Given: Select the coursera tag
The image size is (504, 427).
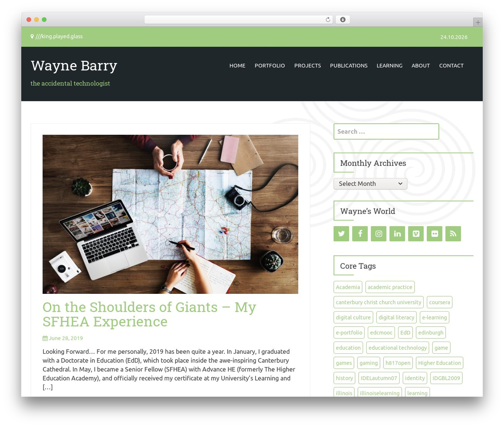Looking at the screenshot, I should point(439,302).
